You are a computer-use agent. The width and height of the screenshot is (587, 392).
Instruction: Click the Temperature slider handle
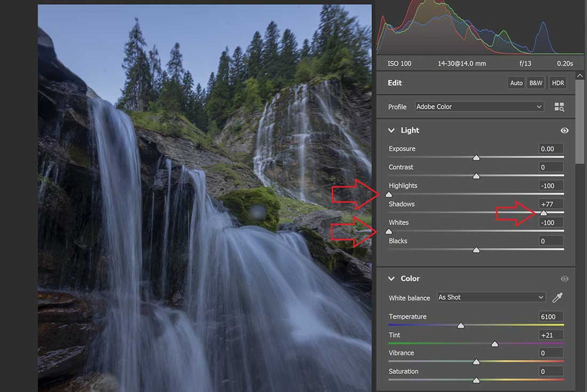tap(461, 325)
